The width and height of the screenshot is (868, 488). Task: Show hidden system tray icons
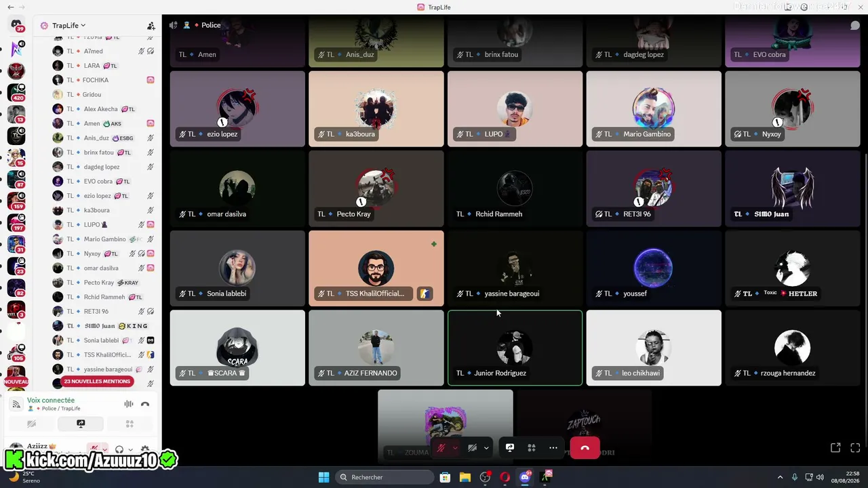[x=780, y=477]
